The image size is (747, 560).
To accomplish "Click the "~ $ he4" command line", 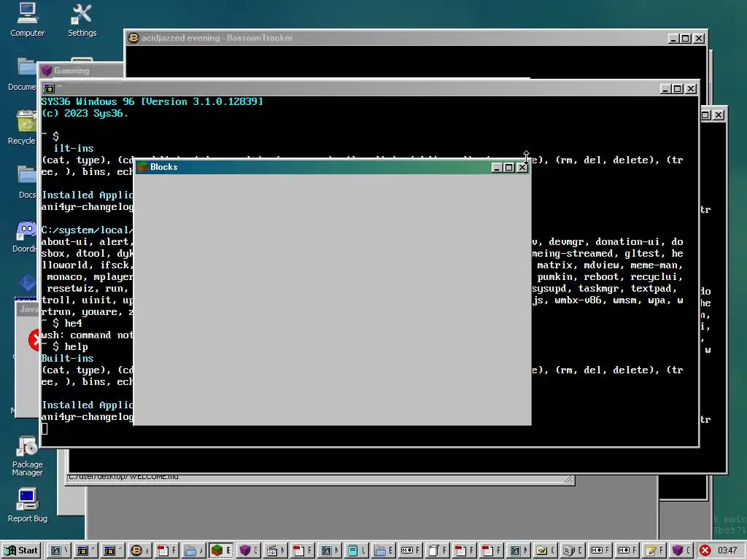I will pyautogui.click(x=61, y=323).
